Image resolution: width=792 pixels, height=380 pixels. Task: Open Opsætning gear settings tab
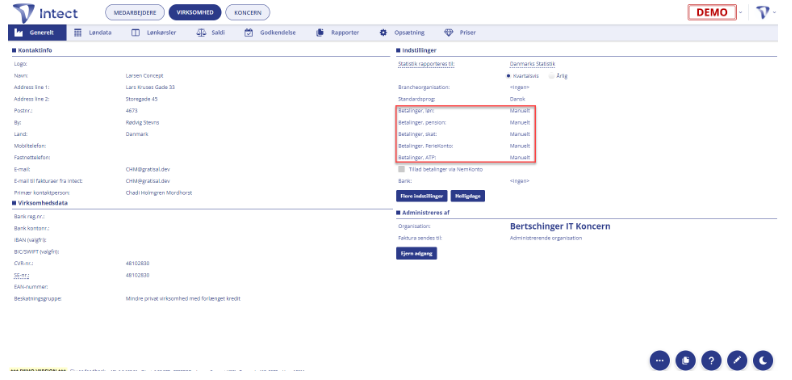[402, 32]
